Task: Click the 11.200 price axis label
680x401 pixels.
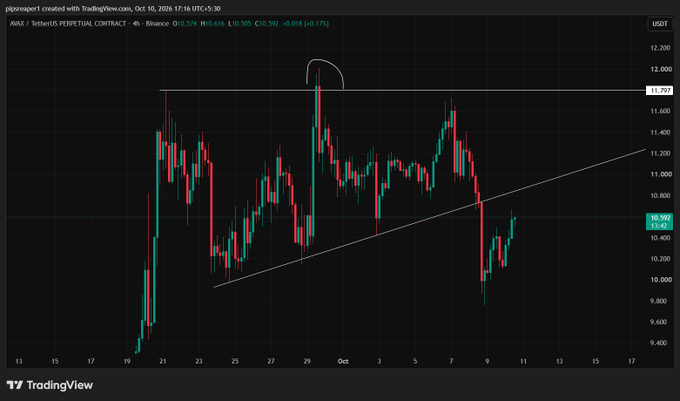Action: coord(660,153)
